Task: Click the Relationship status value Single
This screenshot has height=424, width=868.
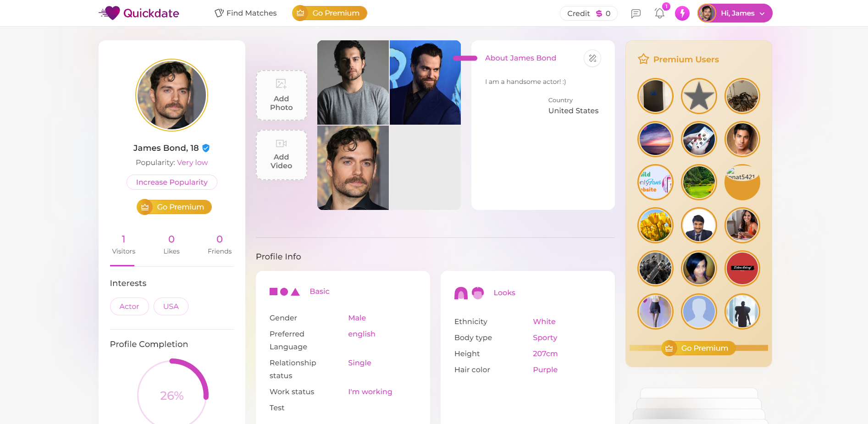Action: [x=359, y=363]
